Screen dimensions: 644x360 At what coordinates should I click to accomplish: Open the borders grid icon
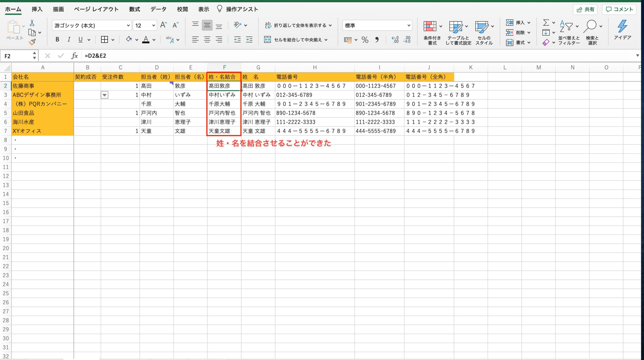104,39
